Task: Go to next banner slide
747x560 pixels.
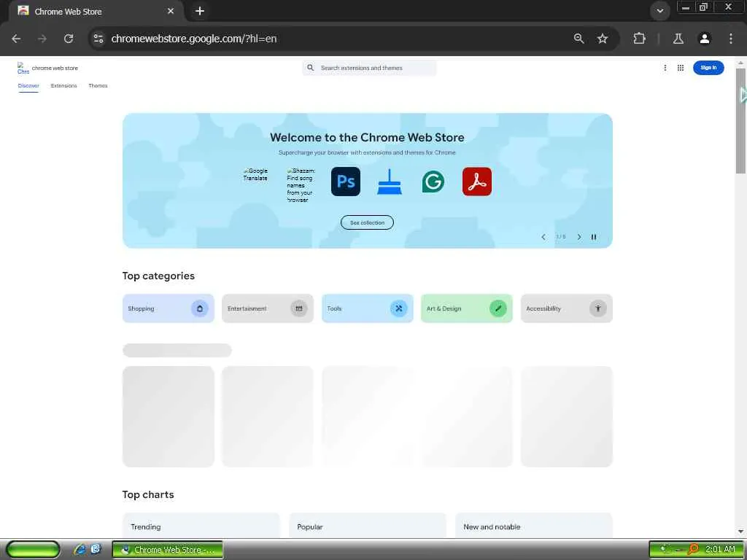Action: pos(578,237)
